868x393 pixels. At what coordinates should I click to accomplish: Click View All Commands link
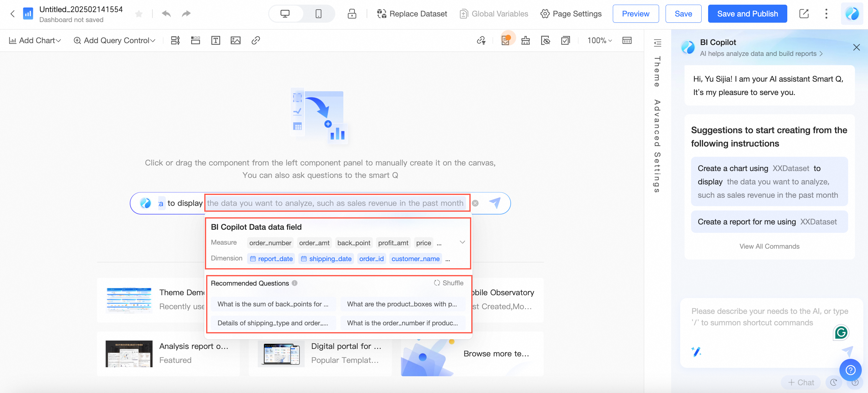coord(769,246)
